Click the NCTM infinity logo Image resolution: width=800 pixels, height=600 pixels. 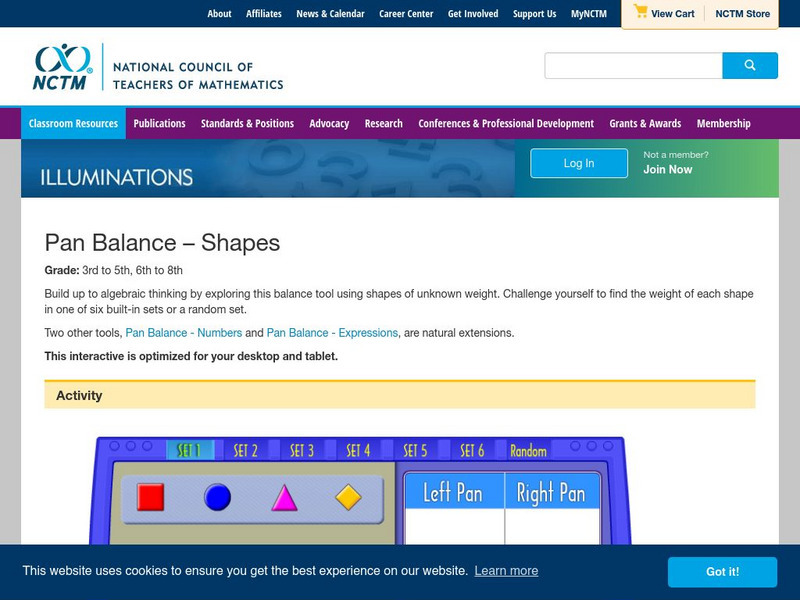coord(63,66)
